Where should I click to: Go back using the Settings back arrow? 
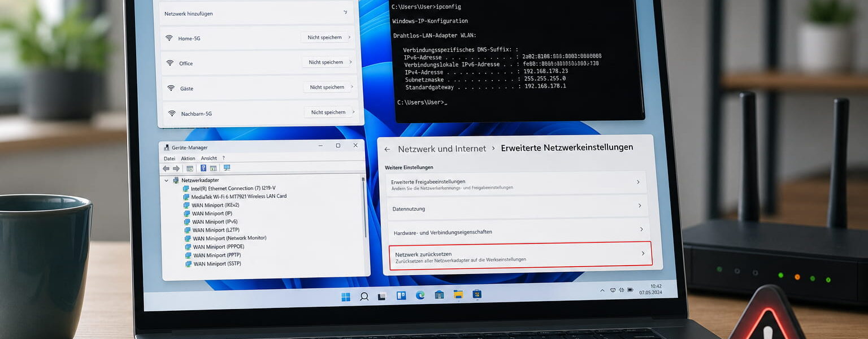(x=387, y=150)
